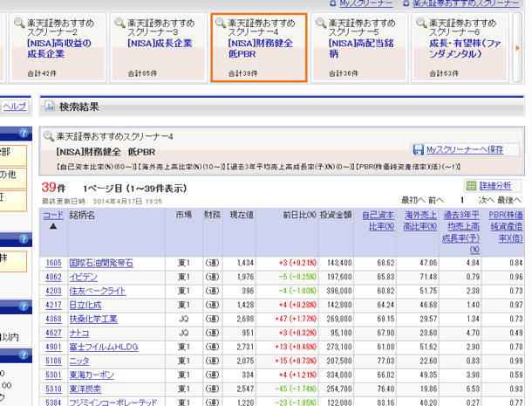Open 東洋炭素 stock link
Viewport: 532px width, 406px height.
coord(85,389)
